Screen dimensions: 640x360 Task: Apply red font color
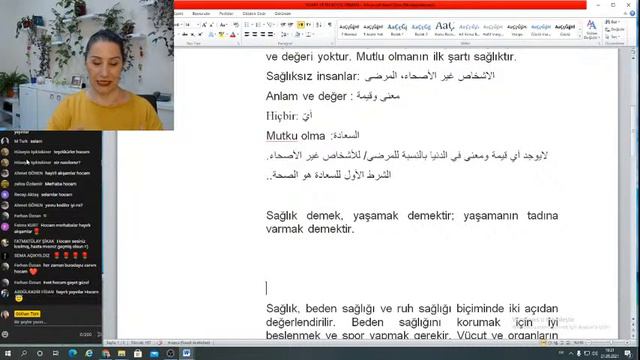(x=233, y=34)
